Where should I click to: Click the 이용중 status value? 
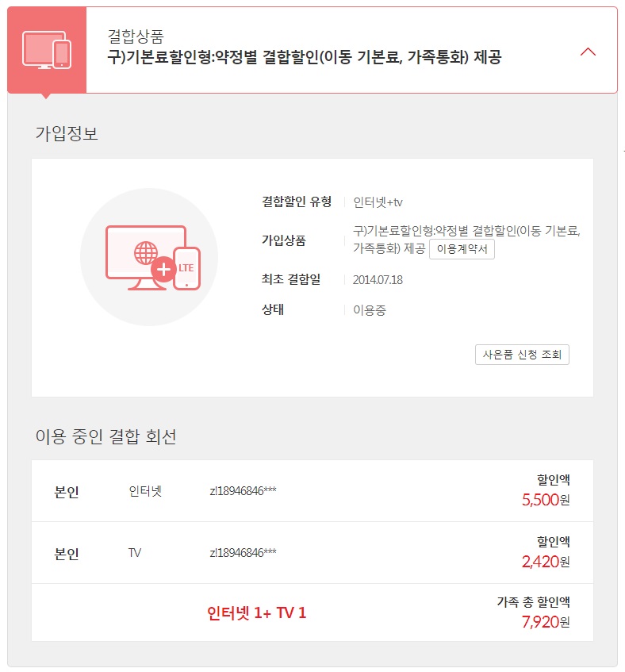click(369, 310)
